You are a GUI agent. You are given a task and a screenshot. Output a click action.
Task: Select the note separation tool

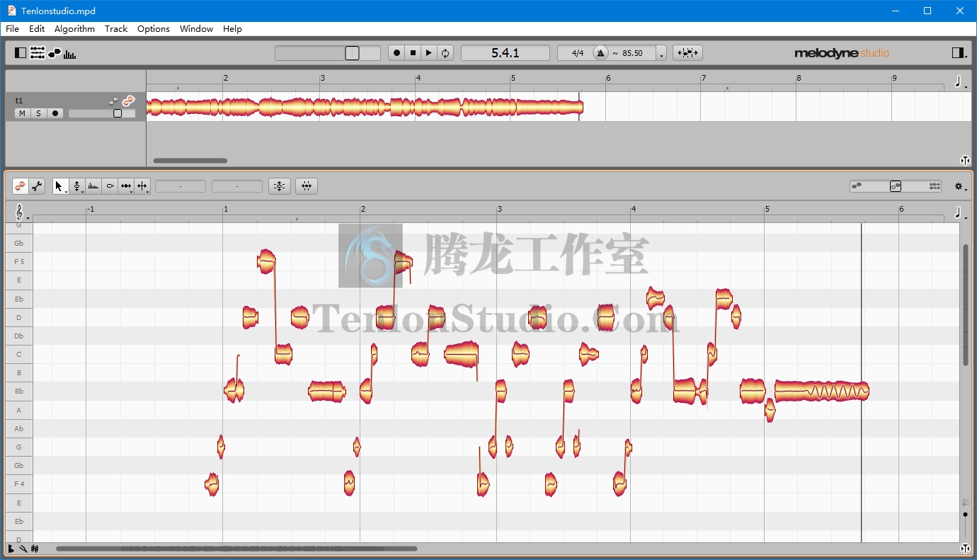click(142, 186)
